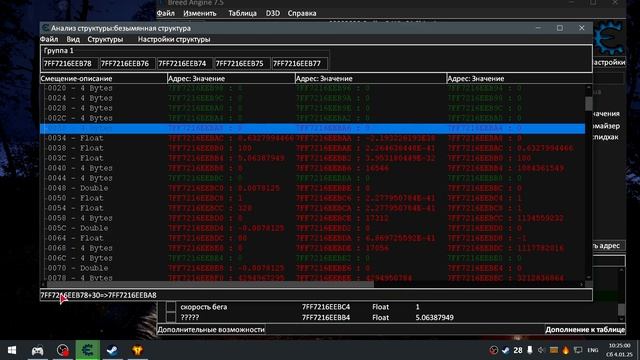The image size is (640, 360).
Task: Open D3D menu in main window
Action: (x=273, y=13)
